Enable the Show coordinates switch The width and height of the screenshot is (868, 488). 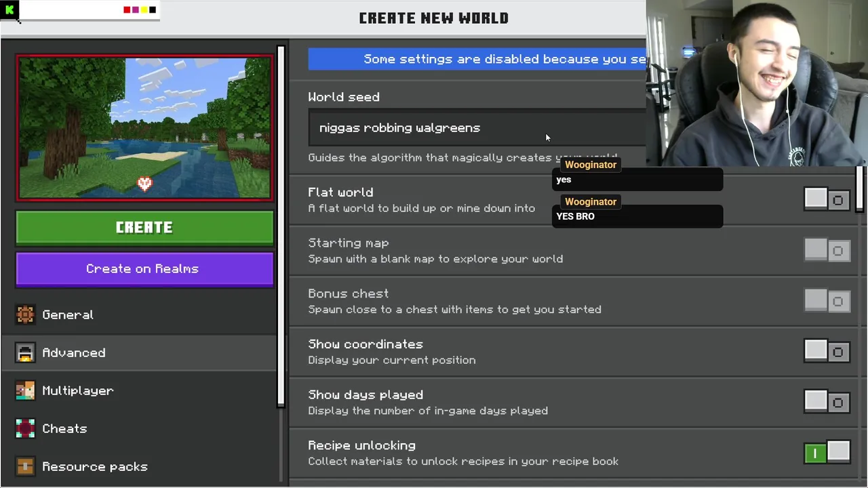(x=827, y=351)
